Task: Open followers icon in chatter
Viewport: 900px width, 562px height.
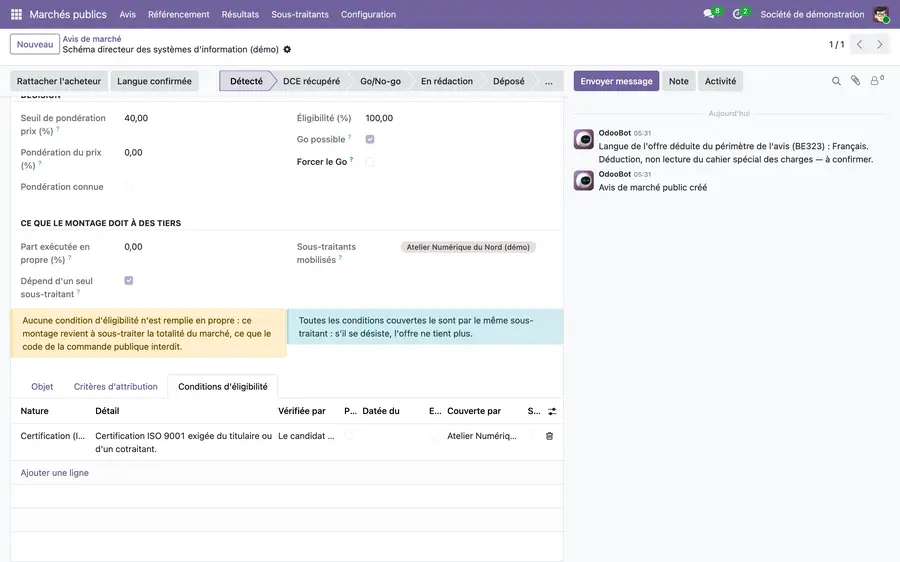Action: point(876,81)
